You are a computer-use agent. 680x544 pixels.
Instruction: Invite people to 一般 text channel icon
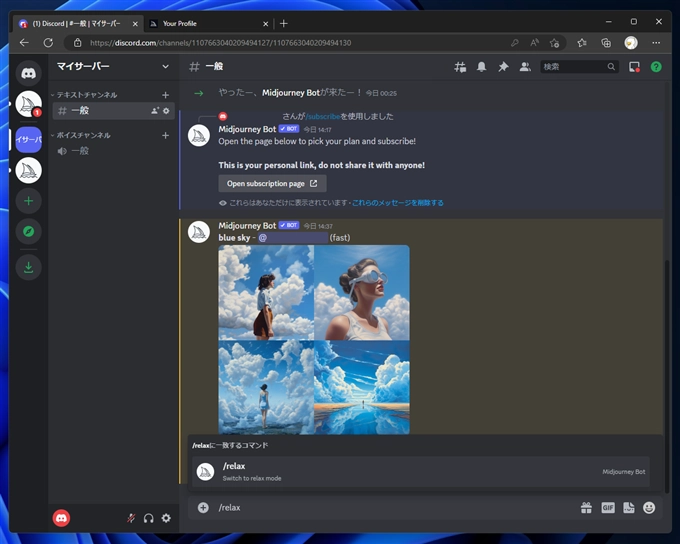point(155,111)
